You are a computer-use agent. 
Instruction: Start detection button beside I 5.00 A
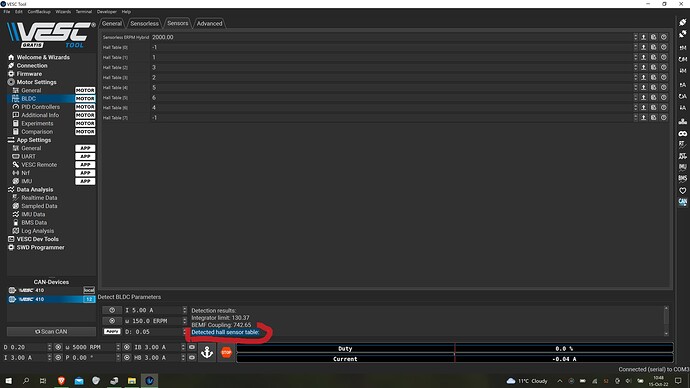[x=112, y=310]
